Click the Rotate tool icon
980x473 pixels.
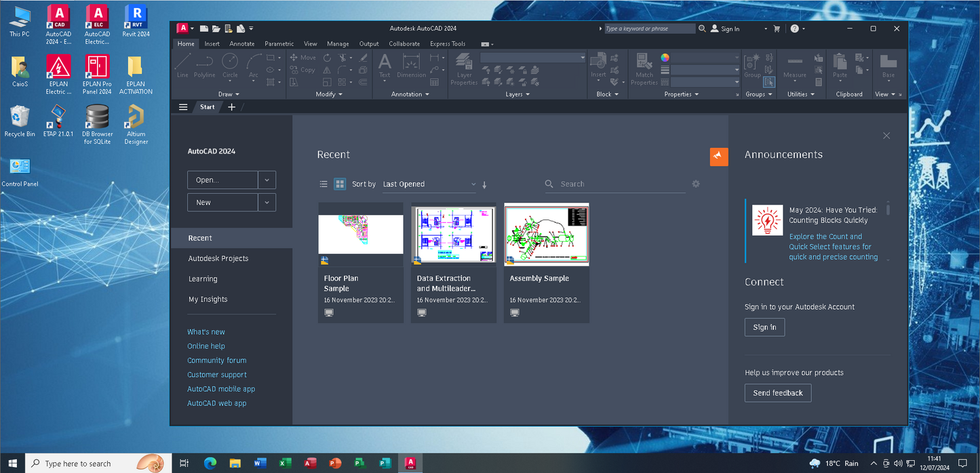[x=328, y=58]
